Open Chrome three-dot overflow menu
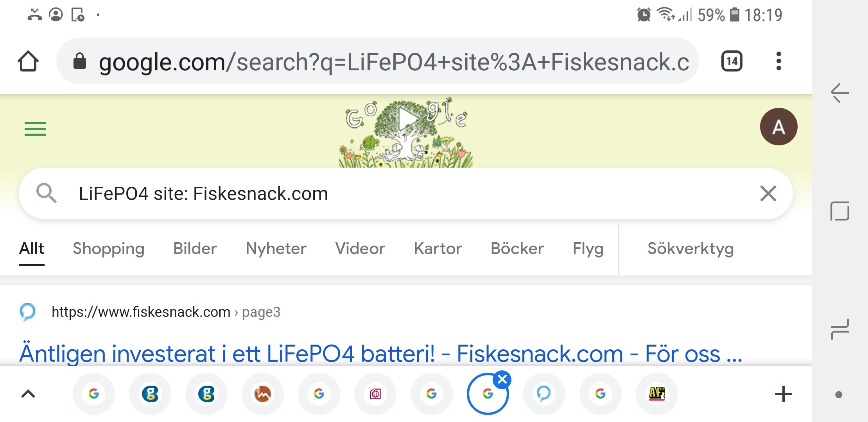 (x=778, y=61)
